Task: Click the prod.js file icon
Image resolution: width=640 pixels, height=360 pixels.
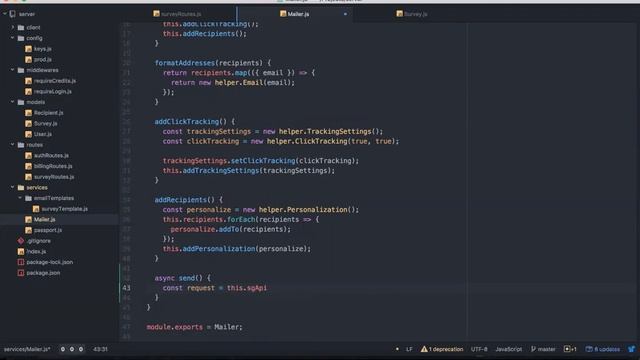Action: (x=28, y=60)
